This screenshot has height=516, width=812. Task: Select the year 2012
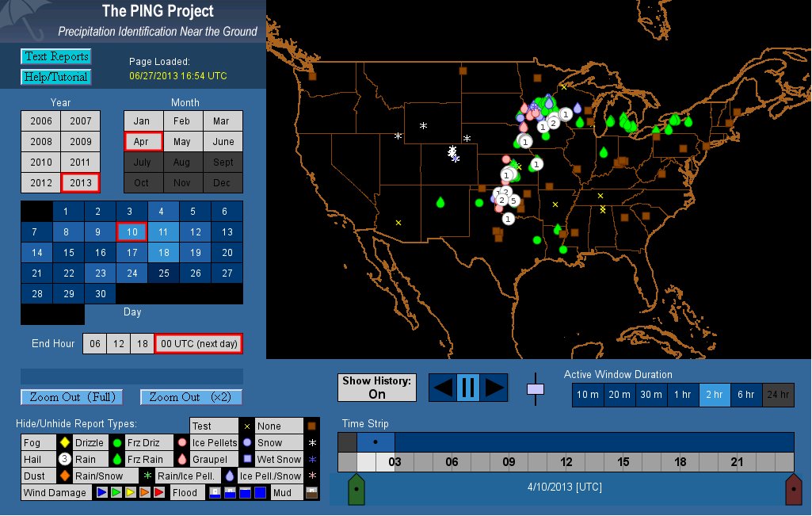coord(41,182)
